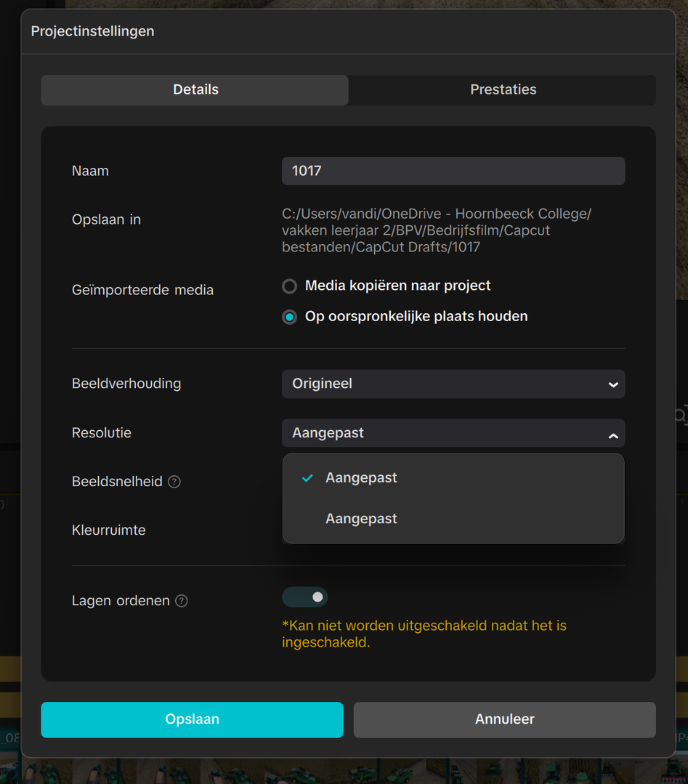
Task: Select the Media kopiëren naar project radio button
Action: pos(290,286)
